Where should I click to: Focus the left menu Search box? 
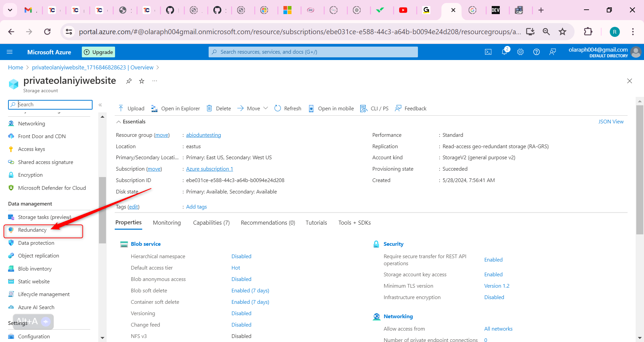[50, 105]
